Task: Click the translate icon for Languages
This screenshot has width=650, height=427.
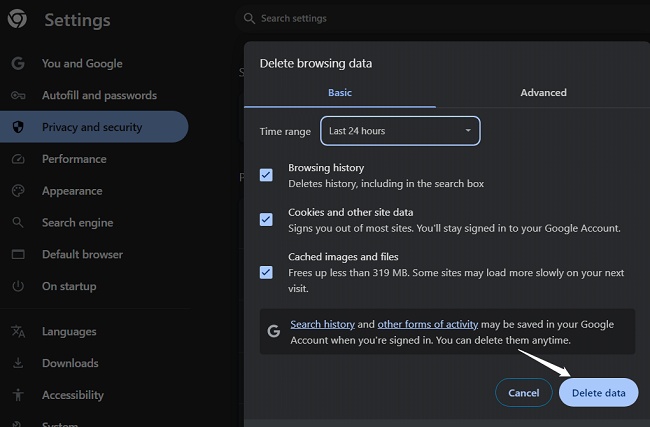Action: click(18, 331)
